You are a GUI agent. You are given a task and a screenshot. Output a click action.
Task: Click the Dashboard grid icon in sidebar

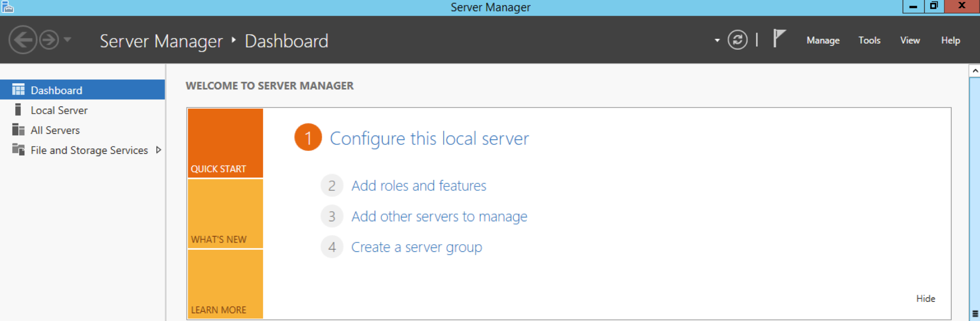click(x=18, y=90)
